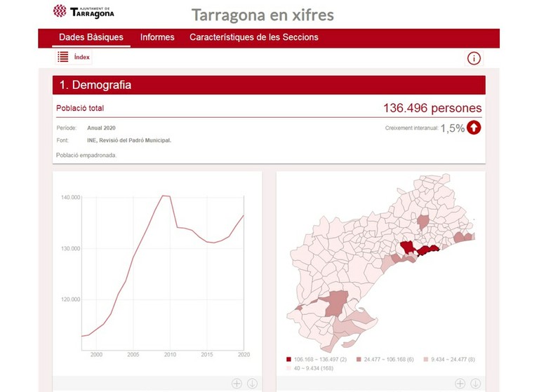Select legend swatch for 24.477 ~ 106.168
The height and width of the screenshot is (392, 539).
[x=358, y=359]
